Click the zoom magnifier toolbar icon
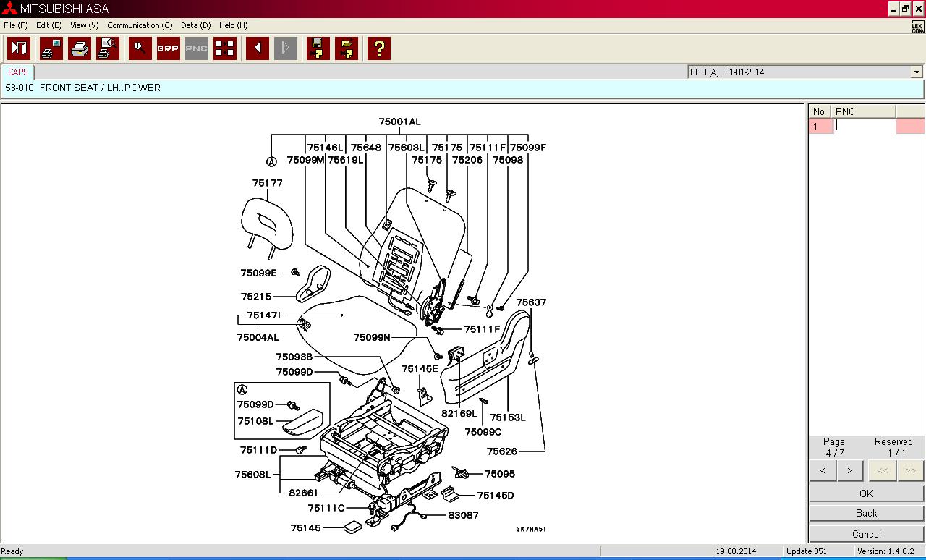This screenshot has width=926, height=560. coord(140,48)
